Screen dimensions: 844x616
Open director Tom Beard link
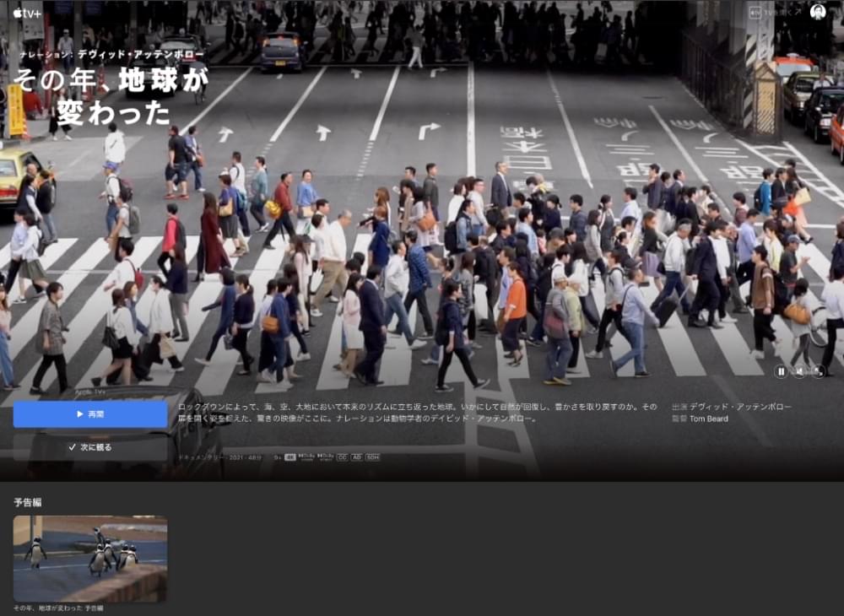coord(708,419)
